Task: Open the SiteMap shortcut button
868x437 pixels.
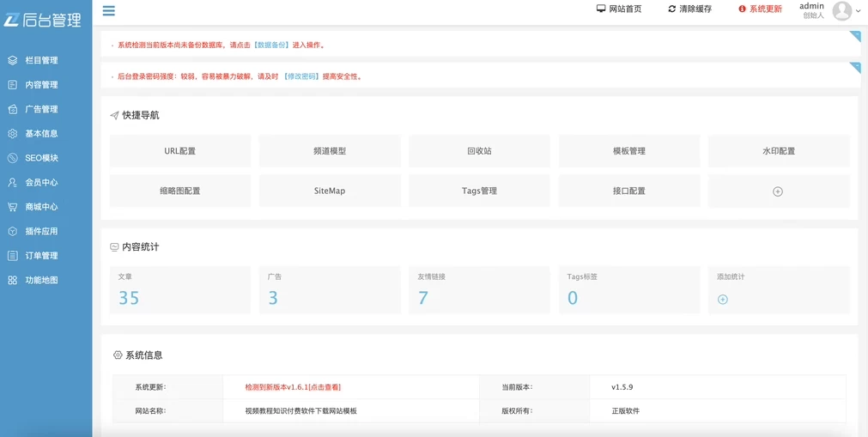Action: tap(330, 191)
